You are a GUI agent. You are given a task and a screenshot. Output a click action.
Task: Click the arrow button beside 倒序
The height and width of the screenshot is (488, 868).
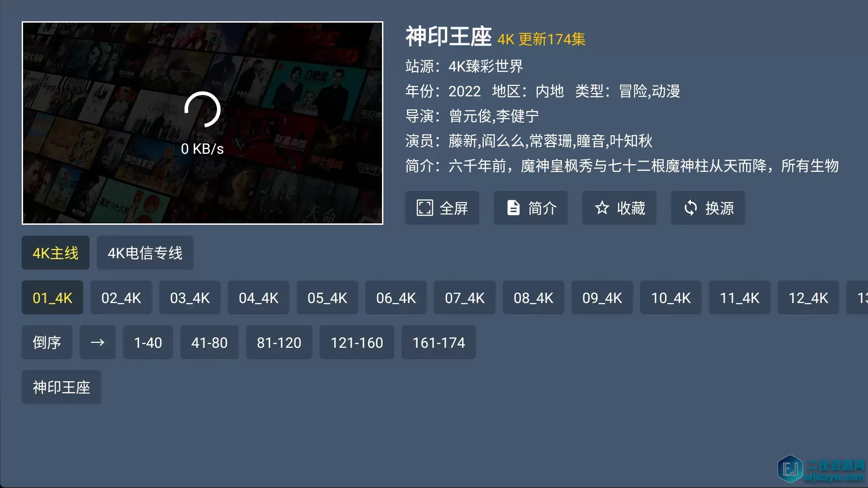point(98,342)
